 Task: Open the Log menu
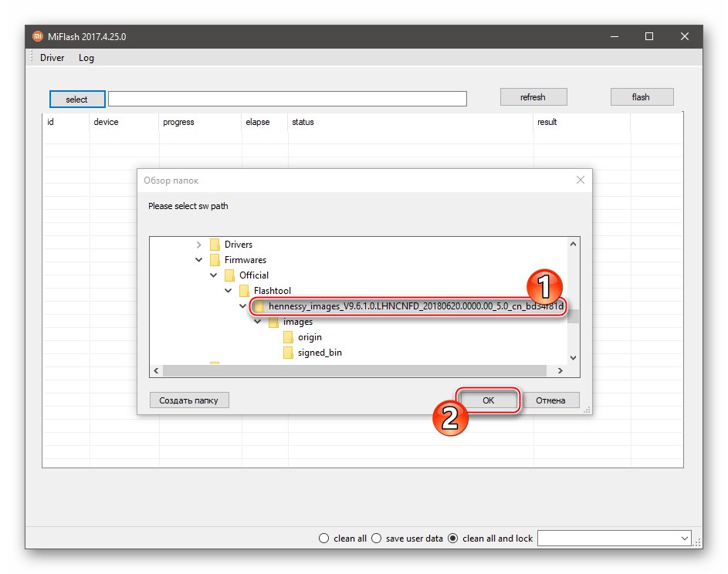(x=86, y=58)
